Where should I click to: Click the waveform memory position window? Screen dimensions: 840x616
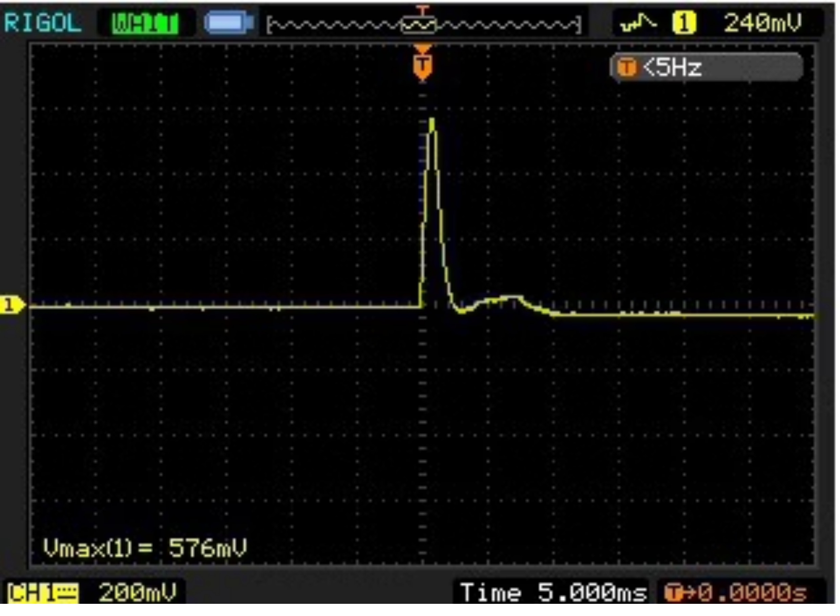419,25
